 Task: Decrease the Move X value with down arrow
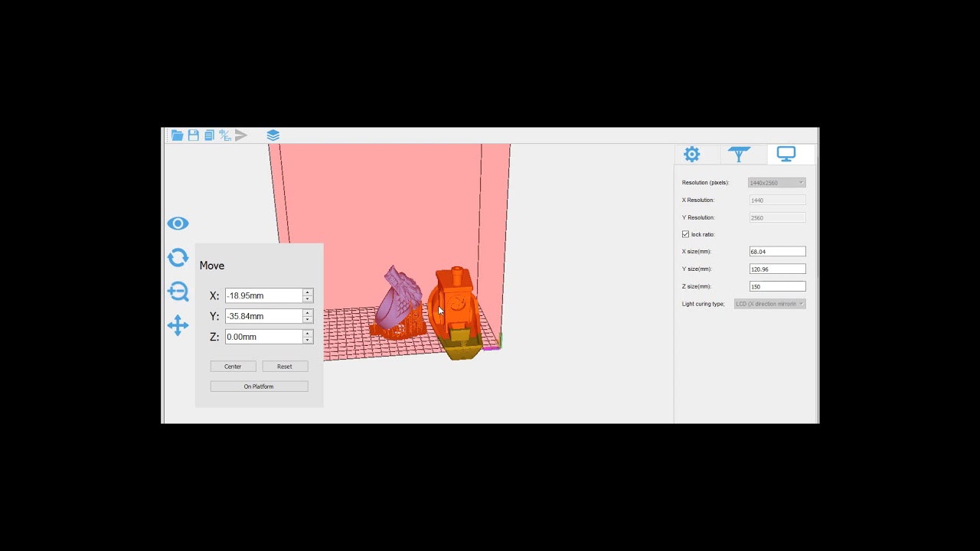308,299
